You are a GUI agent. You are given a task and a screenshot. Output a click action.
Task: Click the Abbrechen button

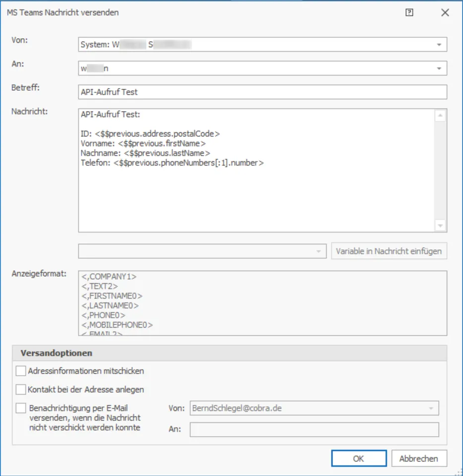(x=419, y=458)
